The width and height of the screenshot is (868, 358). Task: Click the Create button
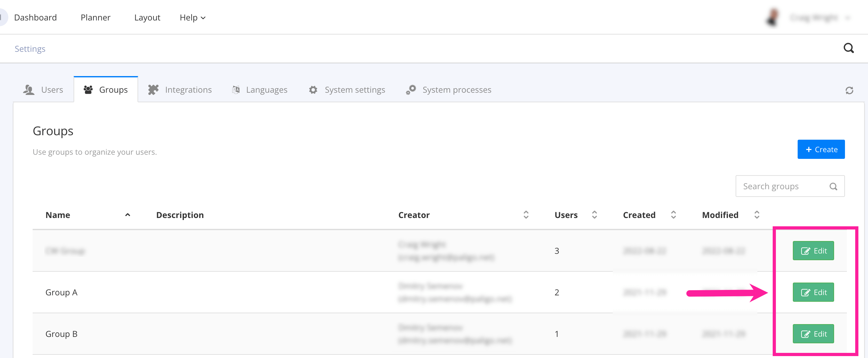point(821,149)
